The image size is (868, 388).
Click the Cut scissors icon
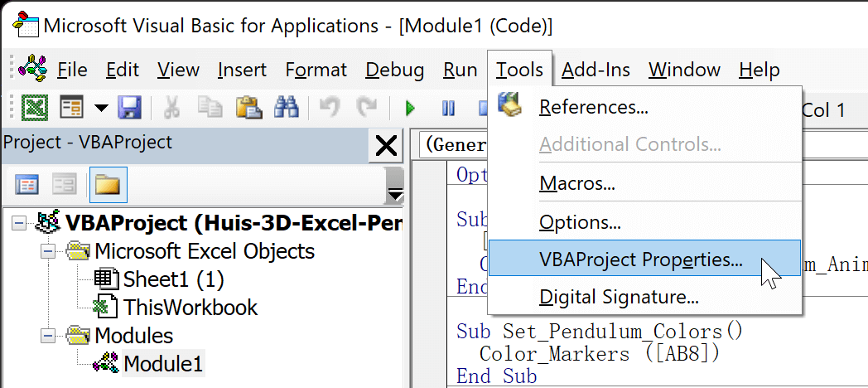pos(171,108)
